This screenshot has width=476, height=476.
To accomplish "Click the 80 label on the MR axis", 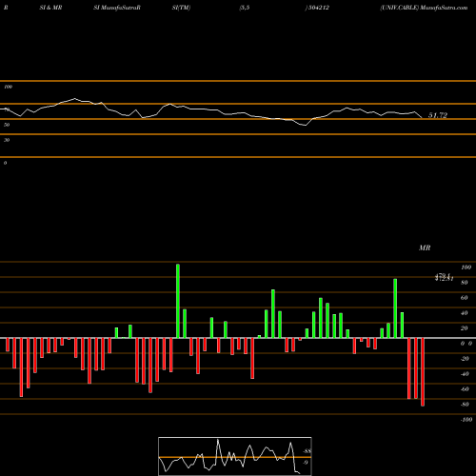I will 465,283.
